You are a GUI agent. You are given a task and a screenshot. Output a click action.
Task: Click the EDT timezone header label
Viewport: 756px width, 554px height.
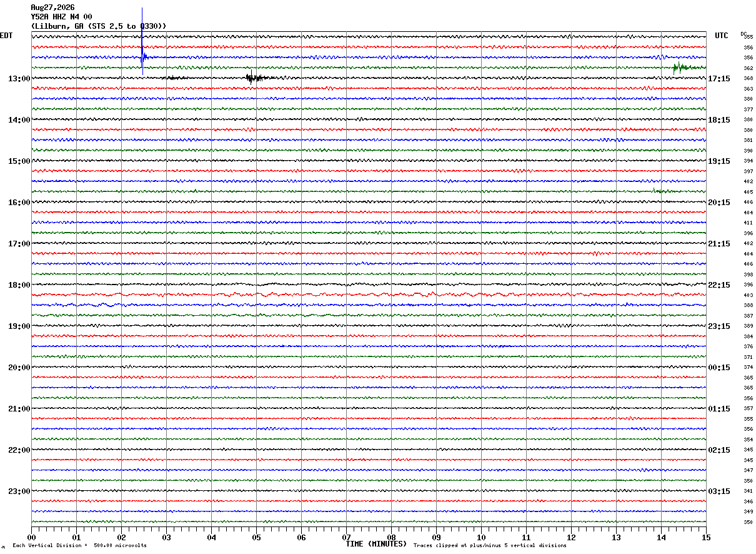point(6,36)
